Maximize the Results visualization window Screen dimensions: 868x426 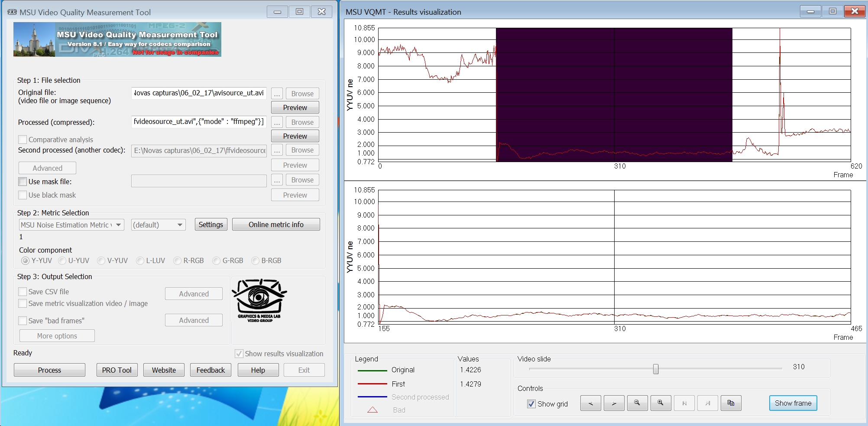pos(832,11)
